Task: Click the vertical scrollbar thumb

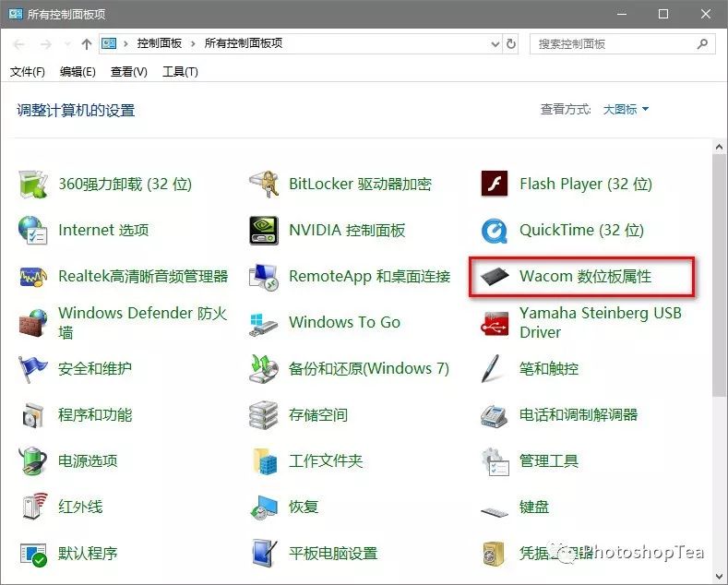Action: [720, 276]
